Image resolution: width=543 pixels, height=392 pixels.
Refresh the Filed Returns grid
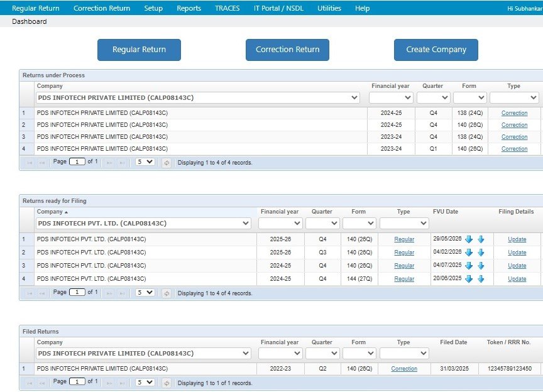pyautogui.click(x=167, y=383)
